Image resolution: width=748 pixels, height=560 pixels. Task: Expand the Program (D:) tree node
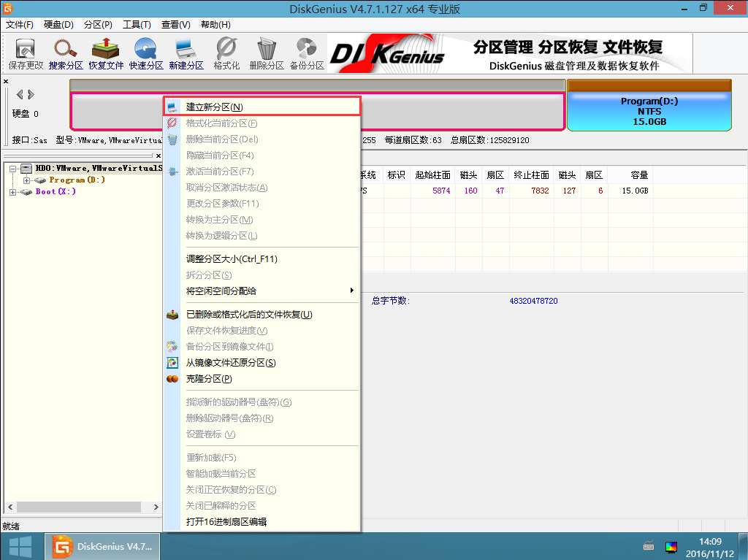[27, 180]
